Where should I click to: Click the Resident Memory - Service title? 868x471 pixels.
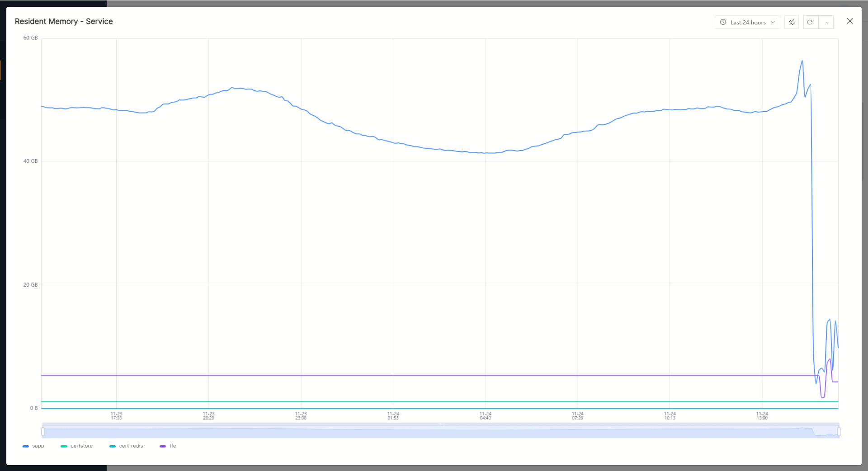coord(64,21)
